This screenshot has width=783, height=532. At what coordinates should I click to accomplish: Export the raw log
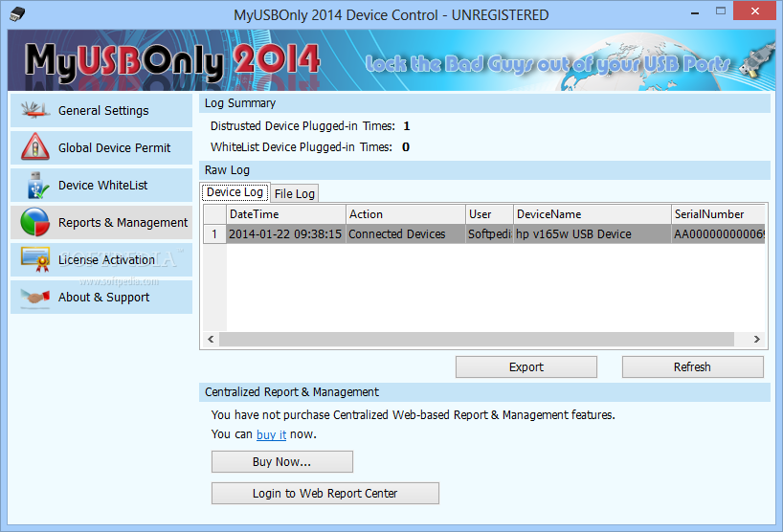(526, 366)
